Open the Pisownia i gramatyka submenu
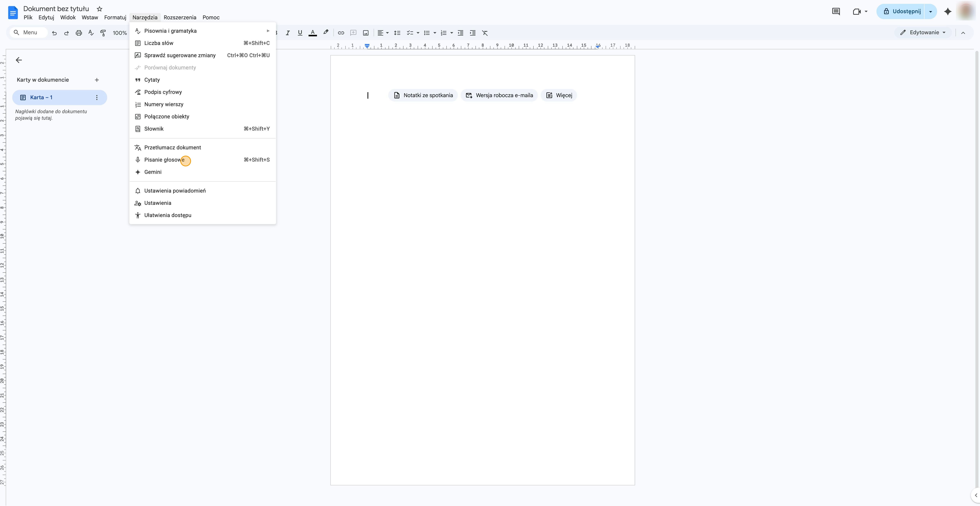This screenshot has width=980, height=506. 202,31
